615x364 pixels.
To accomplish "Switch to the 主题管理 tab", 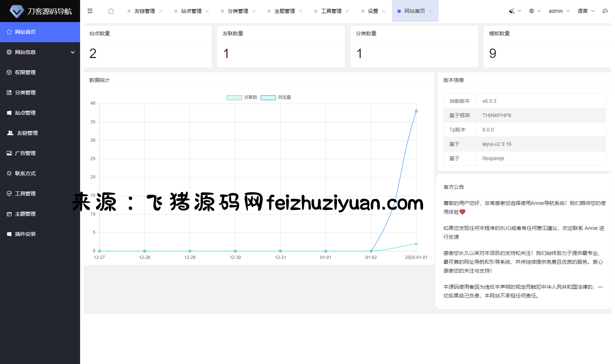I will click(x=284, y=11).
